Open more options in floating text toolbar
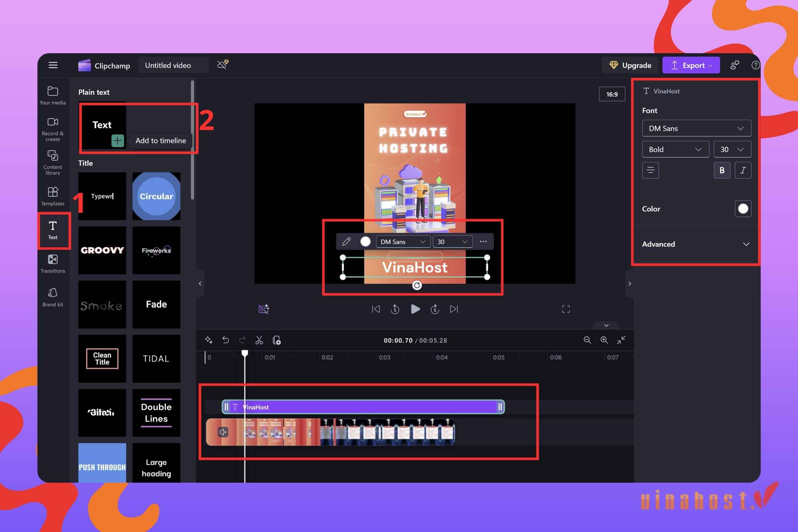 coord(483,242)
